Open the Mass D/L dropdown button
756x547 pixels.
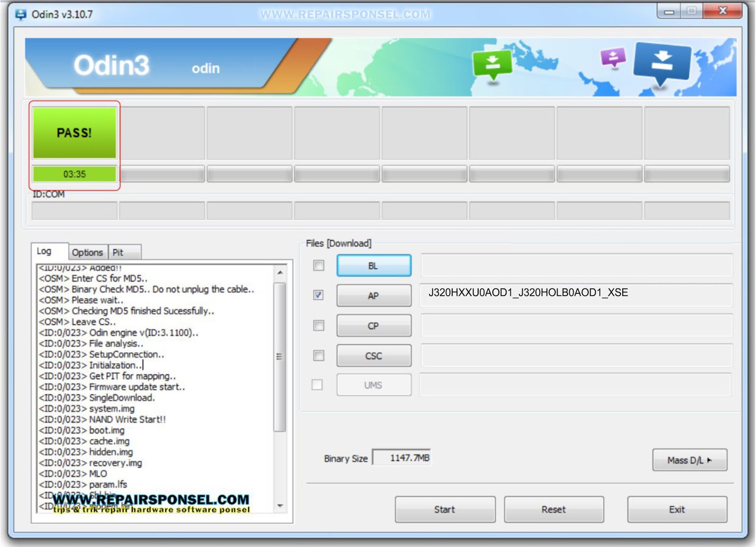click(689, 460)
